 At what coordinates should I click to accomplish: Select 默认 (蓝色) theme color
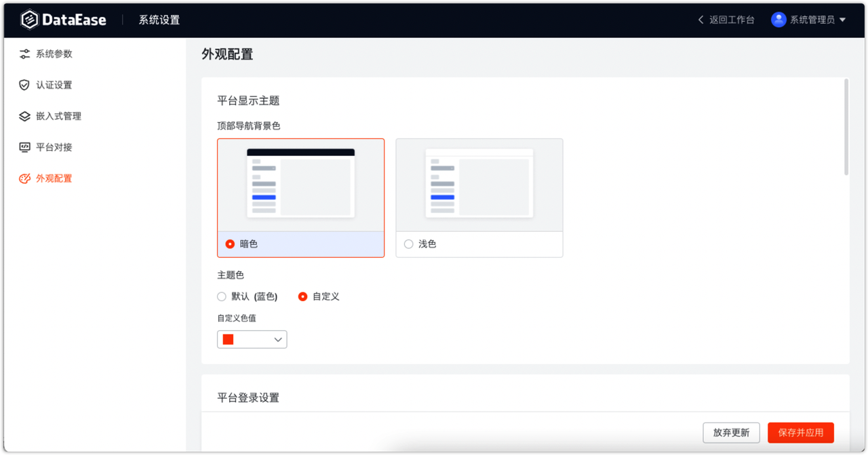(222, 296)
